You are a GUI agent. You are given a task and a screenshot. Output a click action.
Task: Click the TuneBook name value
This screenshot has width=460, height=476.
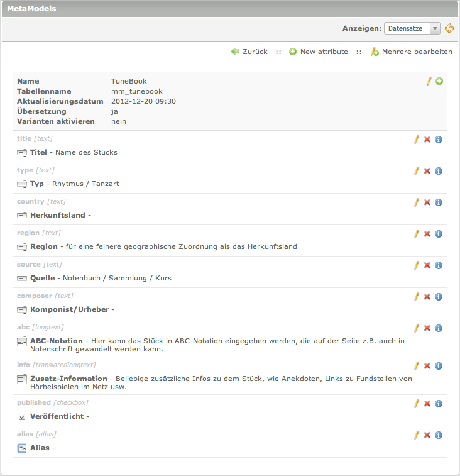(x=129, y=81)
